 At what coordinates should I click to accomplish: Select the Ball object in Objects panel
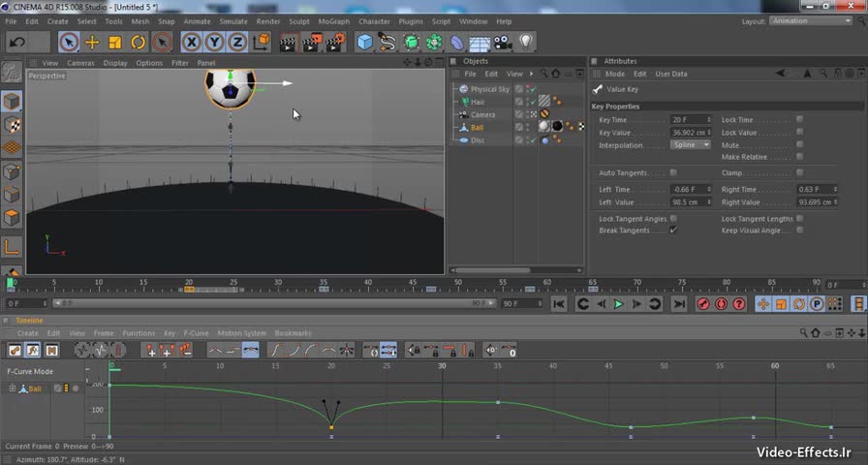click(x=478, y=127)
